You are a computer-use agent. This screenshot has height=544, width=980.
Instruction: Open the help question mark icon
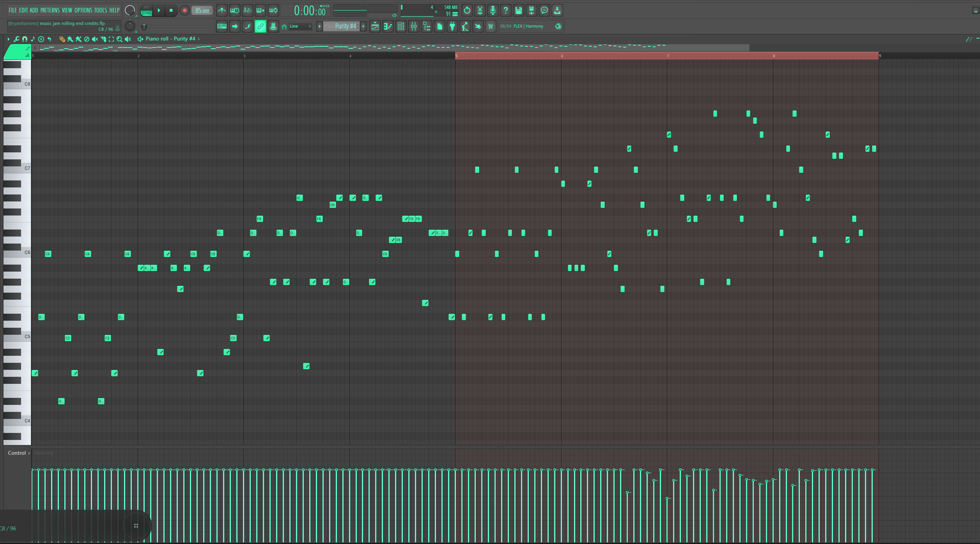coord(506,11)
